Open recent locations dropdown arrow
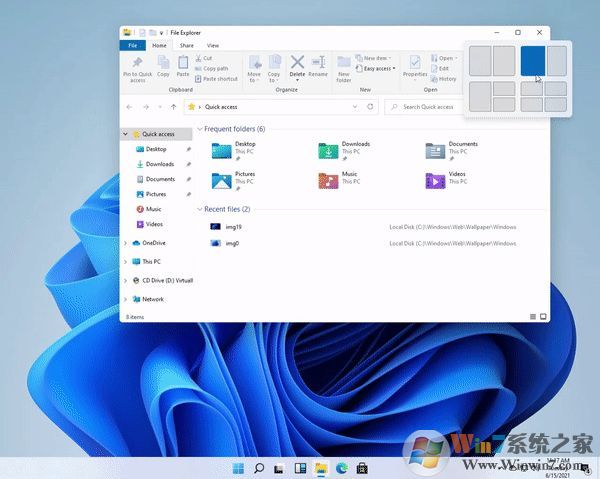 tap(160, 107)
